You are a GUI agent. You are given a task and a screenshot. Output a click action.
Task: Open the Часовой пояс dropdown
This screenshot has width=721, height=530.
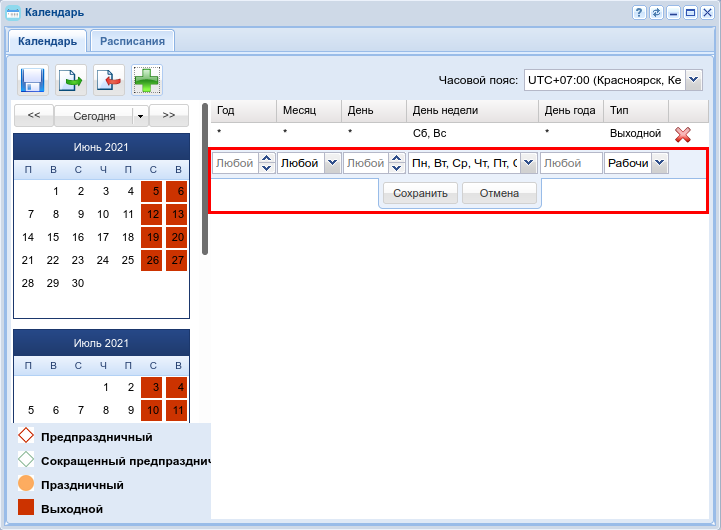click(694, 80)
